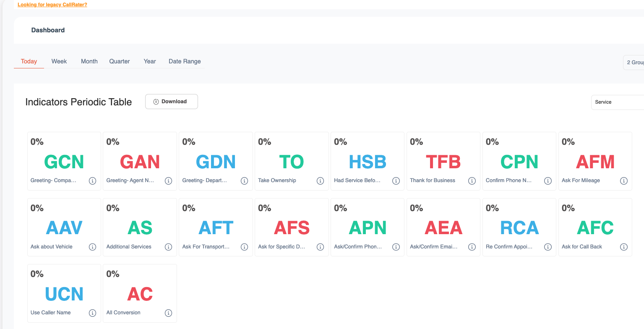This screenshot has width=644, height=329.
Task: Click info icon for Use Caller Name
Action: (x=93, y=313)
